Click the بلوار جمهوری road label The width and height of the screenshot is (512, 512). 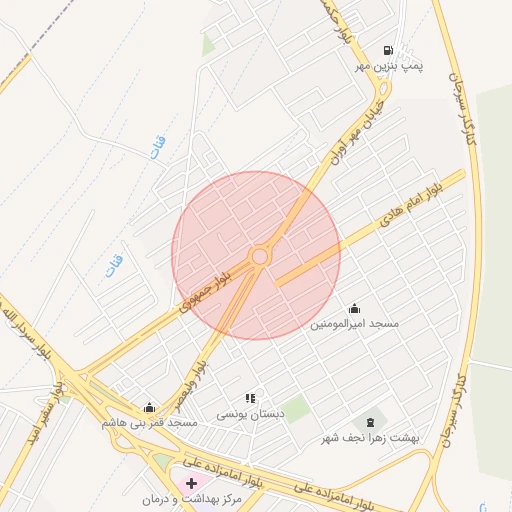(x=205, y=291)
